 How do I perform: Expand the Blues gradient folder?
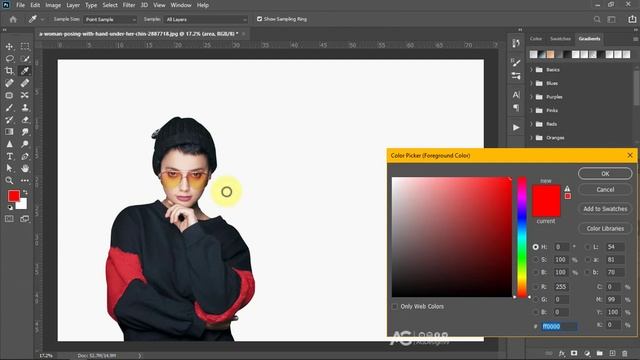click(531, 83)
